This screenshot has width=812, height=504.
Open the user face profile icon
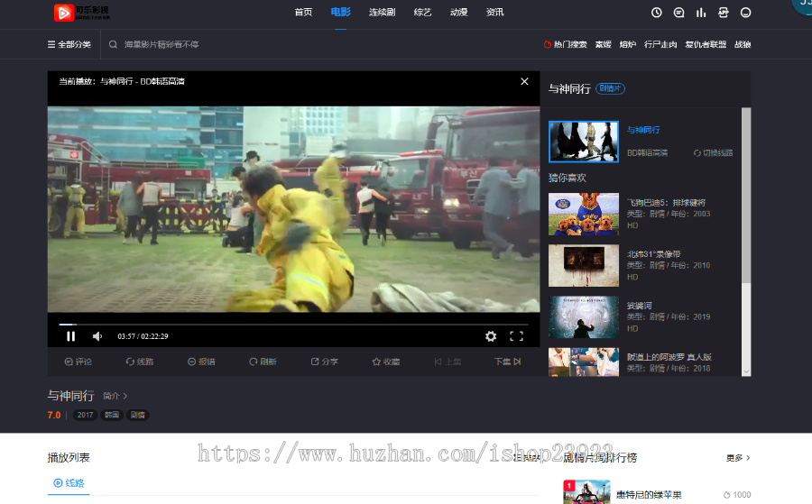745,13
